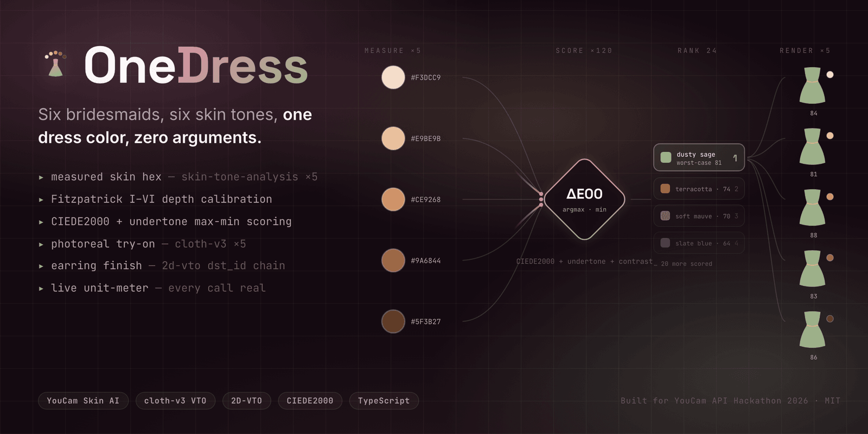The width and height of the screenshot is (868, 434).
Task: Choose the soft mauve · 70 row
Action: click(699, 216)
